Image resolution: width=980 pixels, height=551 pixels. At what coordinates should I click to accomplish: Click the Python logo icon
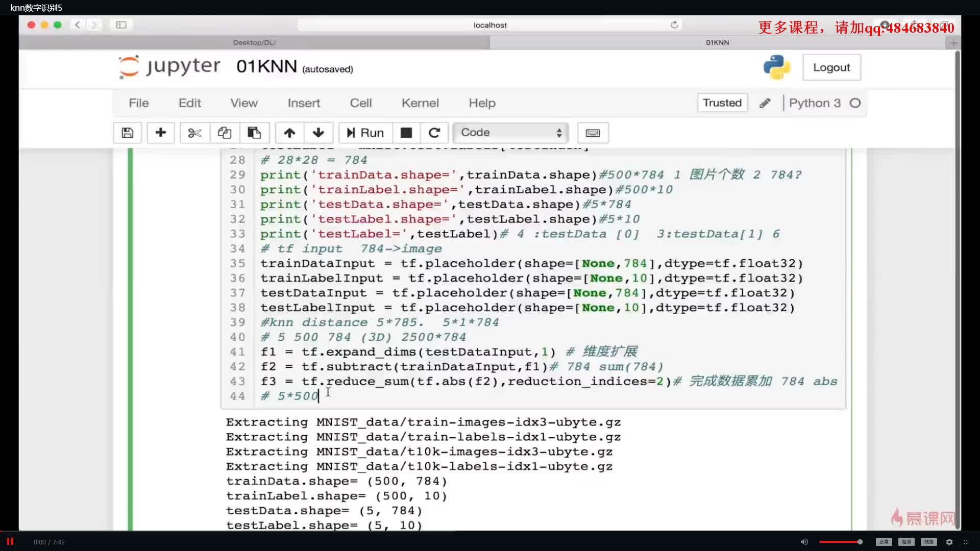click(777, 67)
